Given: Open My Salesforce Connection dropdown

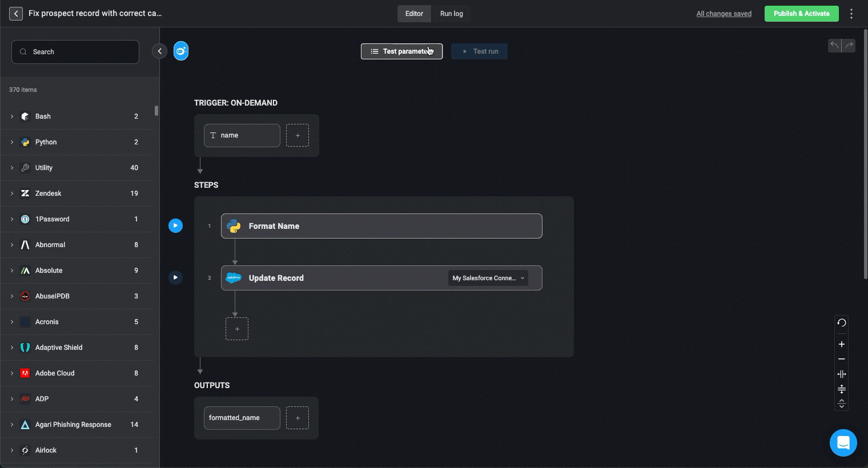Looking at the screenshot, I should (x=488, y=278).
